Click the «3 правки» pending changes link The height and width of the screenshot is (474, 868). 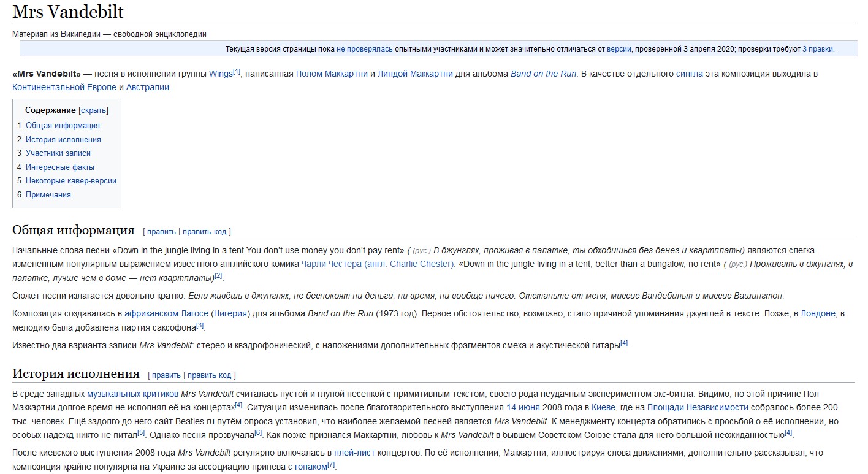click(818, 49)
